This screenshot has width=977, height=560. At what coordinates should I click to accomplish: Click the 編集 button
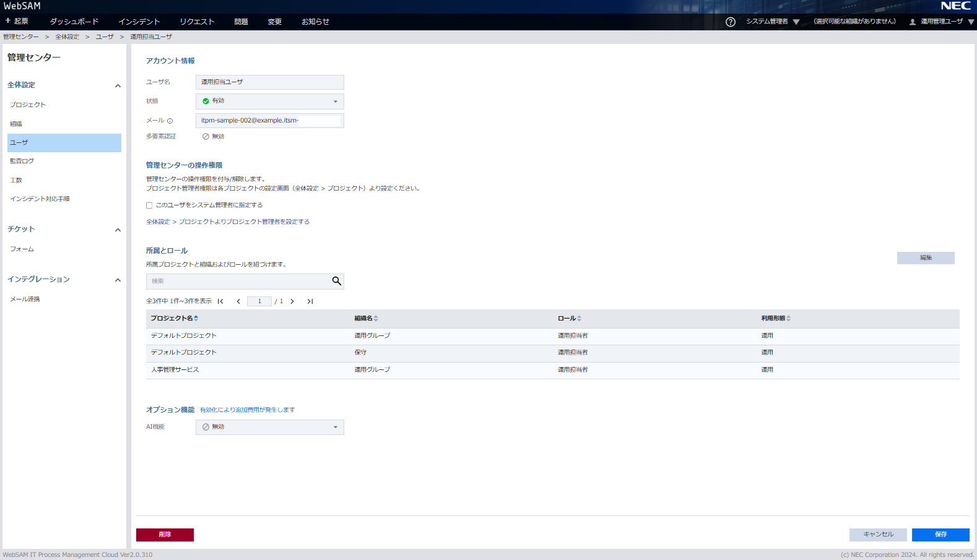[926, 258]
